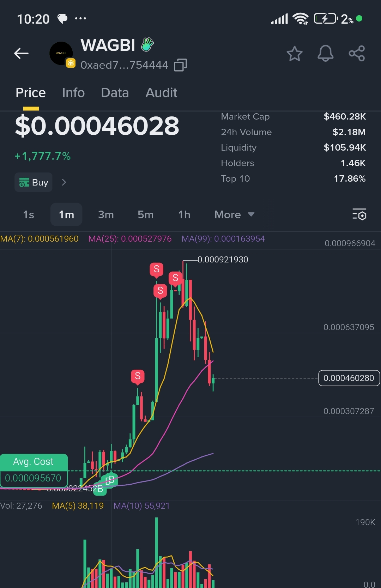This screenshot has width=381, height=588.
Task: Open the Audit tab
Action: pyautogui.click(x=161, y=93)
